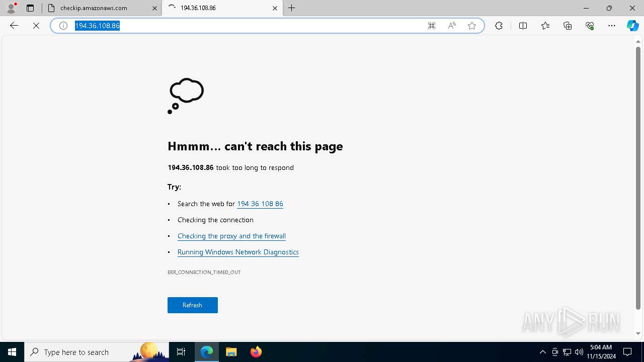Restore down the Edge window
The width and height of the screenshot is (644, 362).
tap(609, 8)
